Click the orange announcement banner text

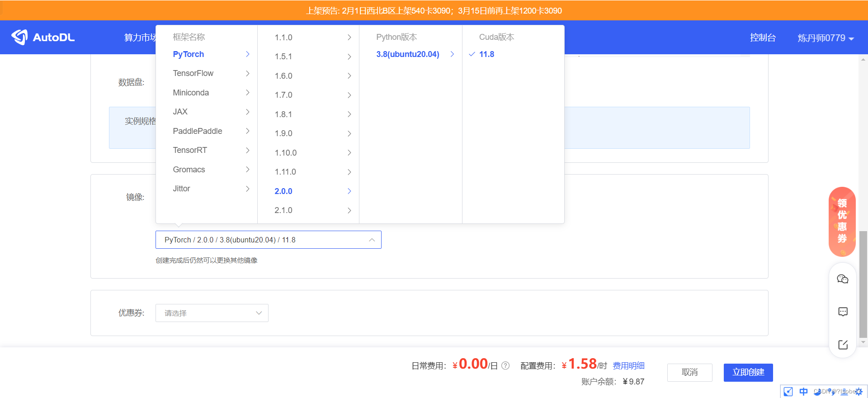[x=434, y=10]
